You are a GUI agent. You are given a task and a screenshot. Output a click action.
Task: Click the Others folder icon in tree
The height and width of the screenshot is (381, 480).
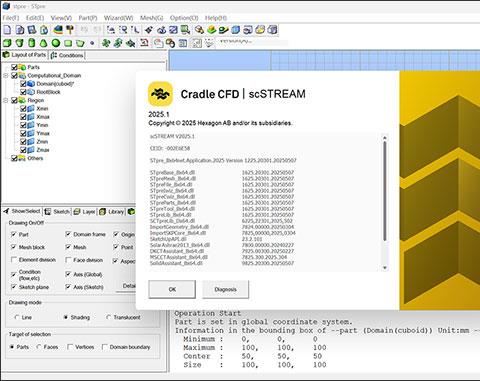tap(22, 158)
